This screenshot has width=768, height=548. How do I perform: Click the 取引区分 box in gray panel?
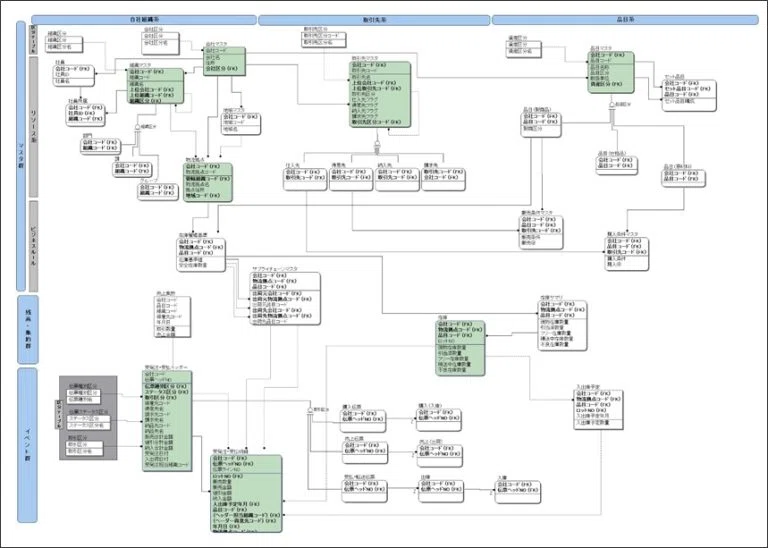(x=85, y=448)
